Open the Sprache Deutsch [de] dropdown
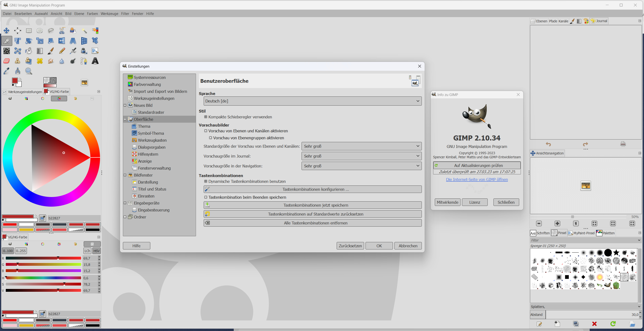644x331 pixels. (312, 101)
